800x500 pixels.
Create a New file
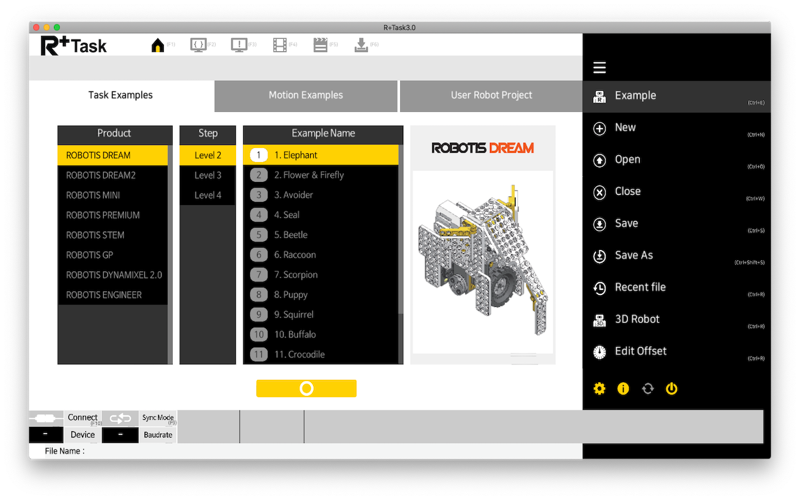tap(677, 128)
